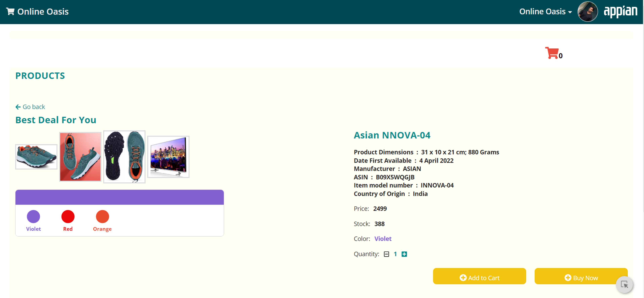Click the Add to Cart button
Screen dimensions: 644x298
[x=479, y=276]
